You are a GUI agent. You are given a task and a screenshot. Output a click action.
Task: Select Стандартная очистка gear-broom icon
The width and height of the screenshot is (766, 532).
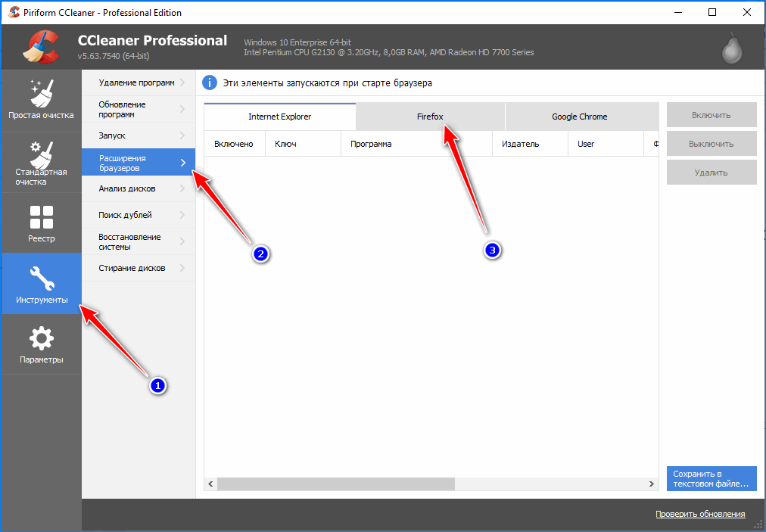click(x=41, y=161)
